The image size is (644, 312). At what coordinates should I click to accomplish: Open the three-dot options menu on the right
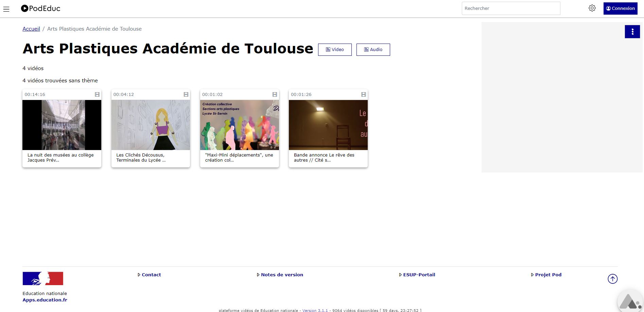click(632, 31)
